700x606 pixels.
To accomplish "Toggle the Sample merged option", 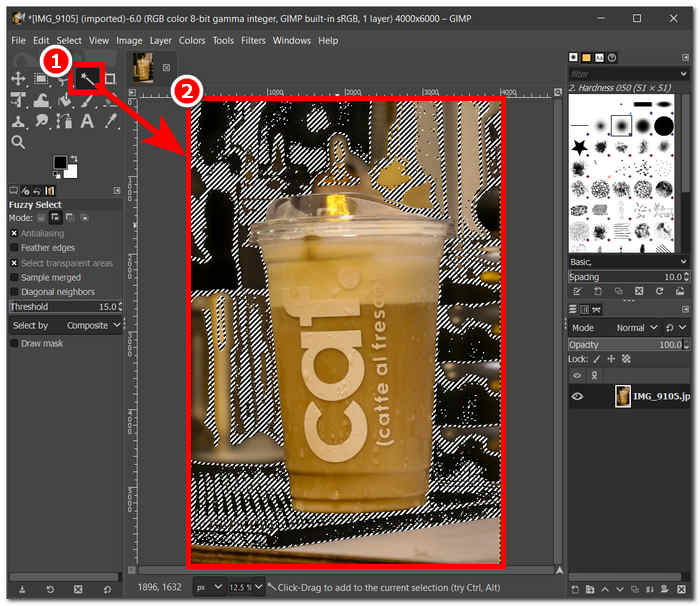I will (14, 278).
